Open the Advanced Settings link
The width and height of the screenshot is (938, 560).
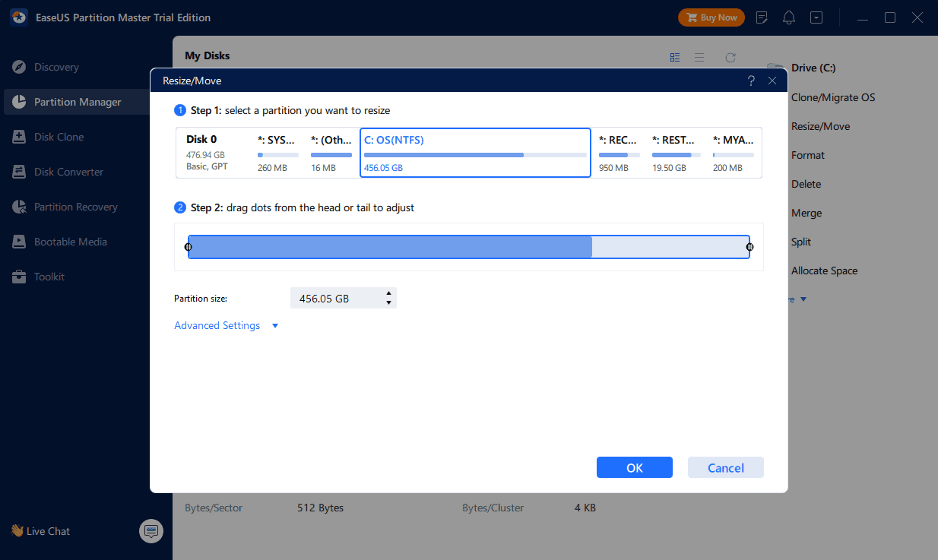click(x=217, y=325)
